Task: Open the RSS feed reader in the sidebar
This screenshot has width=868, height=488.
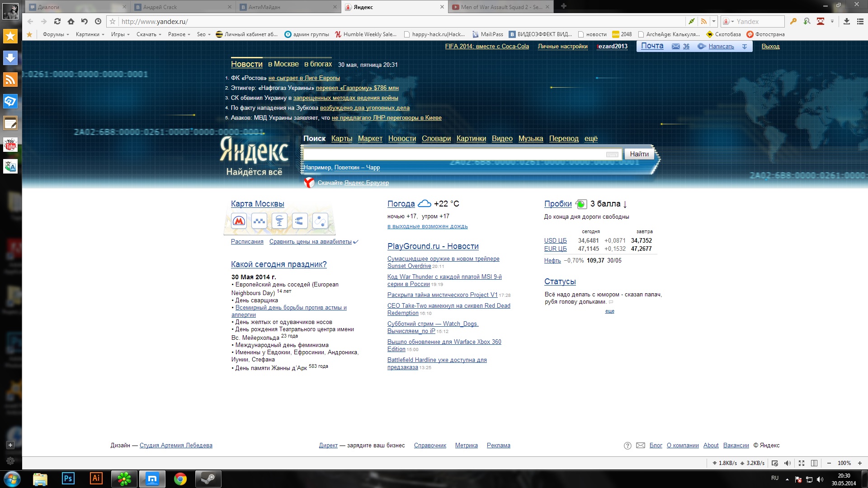Action: tap(10, 80)
